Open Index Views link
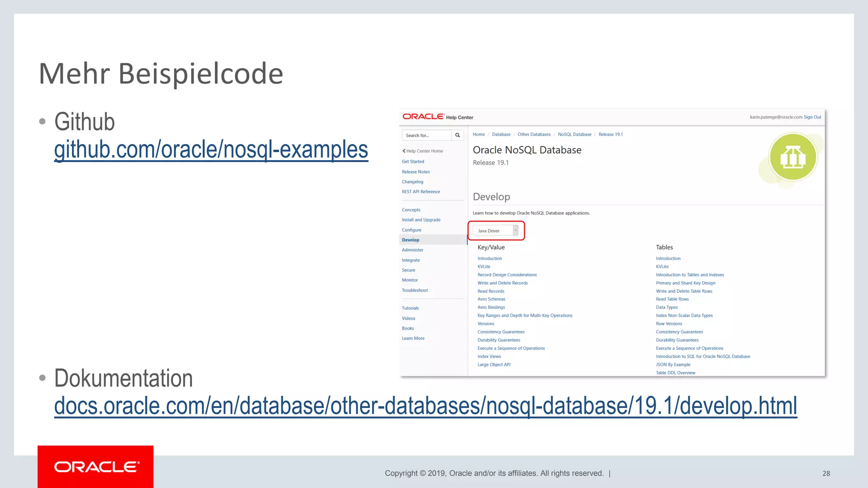Image resolution: width=868 pixels, height=488 pixels. coord(489,356)
